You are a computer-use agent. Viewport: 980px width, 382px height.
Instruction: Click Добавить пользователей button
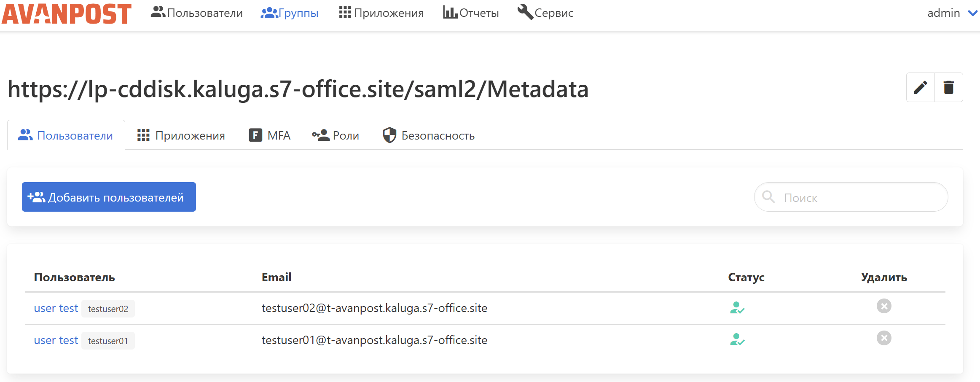tap(109, 197)
